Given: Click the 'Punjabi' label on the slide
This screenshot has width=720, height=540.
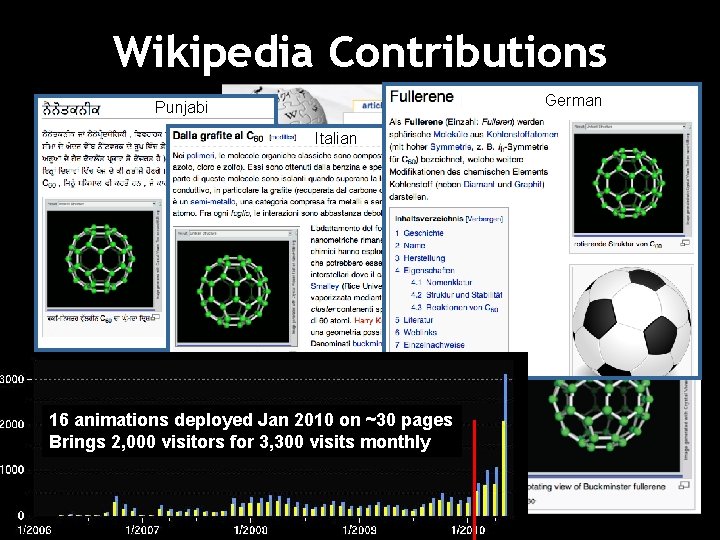Looking at the screenshot, I should [x=181, y=107].
